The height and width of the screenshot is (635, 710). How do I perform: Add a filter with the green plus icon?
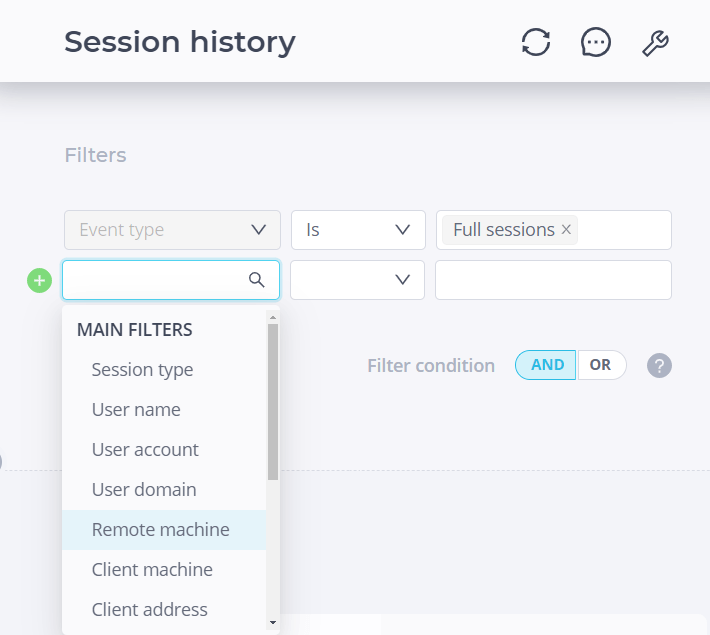coord(39,280)
